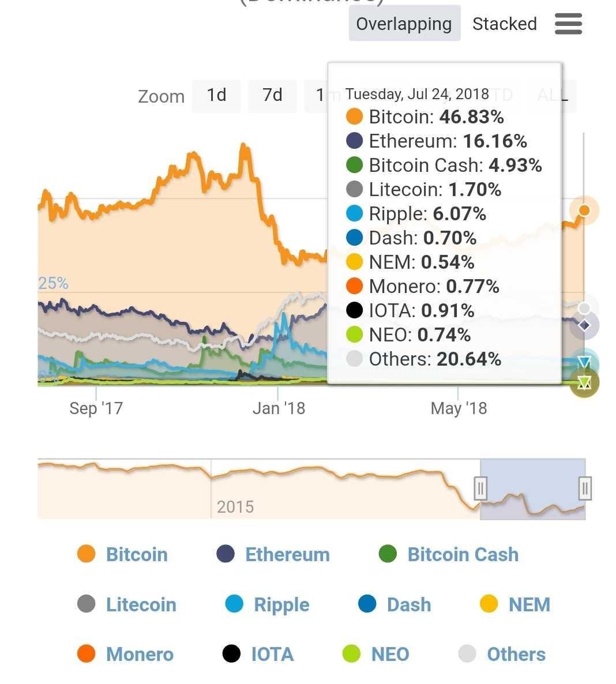Switch to Stacked chart view

504,24
